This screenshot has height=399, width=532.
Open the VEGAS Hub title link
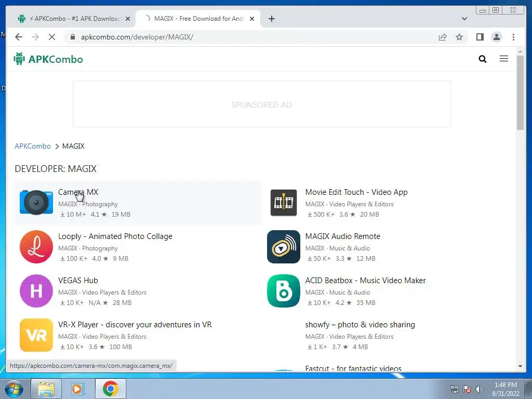(78, 280)
